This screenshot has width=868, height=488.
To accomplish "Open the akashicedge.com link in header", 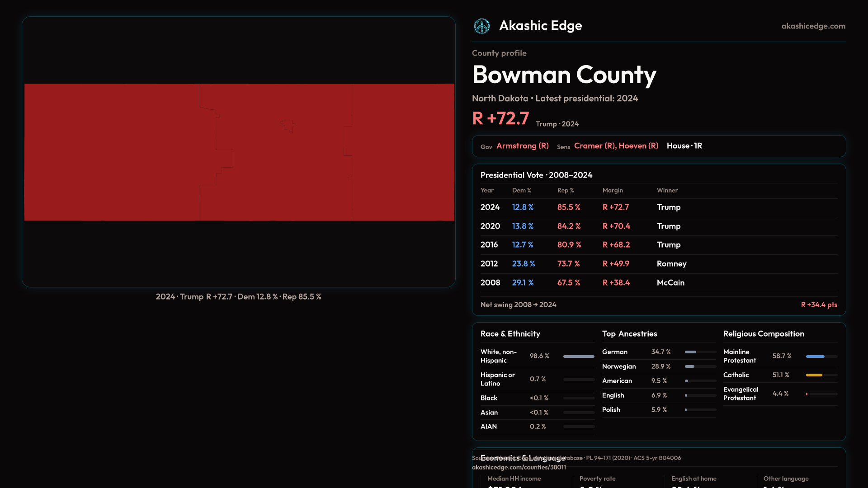I will (813, 26).
